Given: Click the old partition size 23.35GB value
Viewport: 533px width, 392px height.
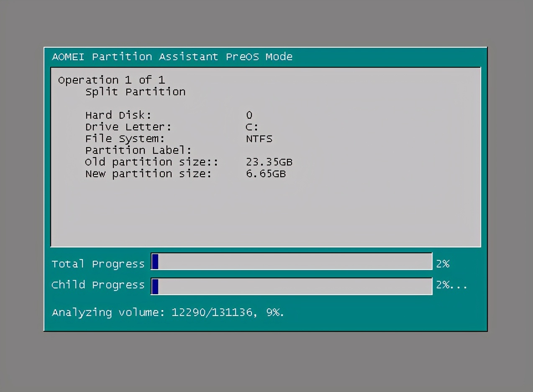Looking at the screenshot, I should point(269,162).
